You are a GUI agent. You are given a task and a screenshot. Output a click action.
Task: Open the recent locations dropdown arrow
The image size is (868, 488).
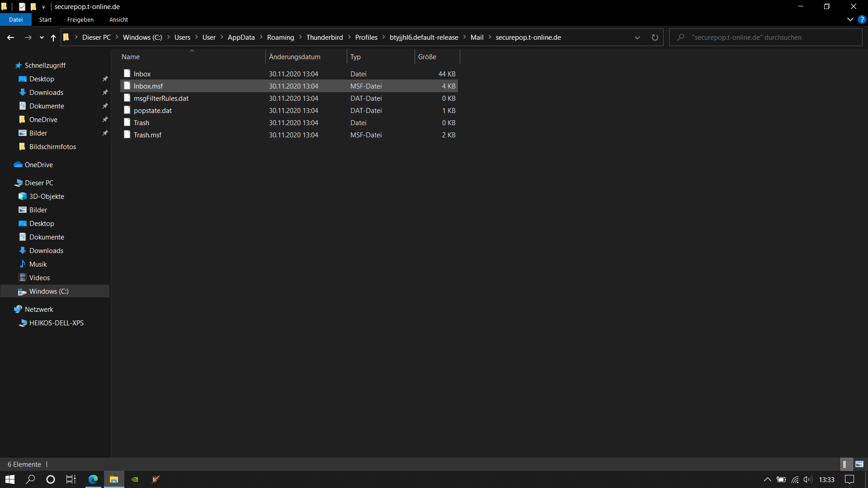click(42, 38)
